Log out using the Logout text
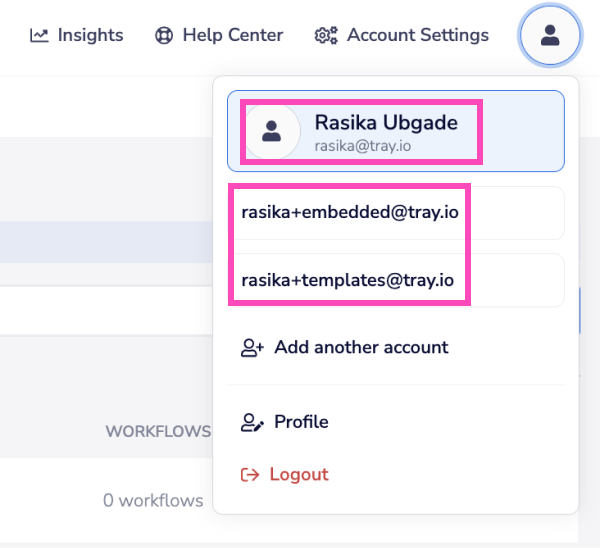Image resolution: width=600 pixels, height=548 pixels. click(x=298, y=474)
